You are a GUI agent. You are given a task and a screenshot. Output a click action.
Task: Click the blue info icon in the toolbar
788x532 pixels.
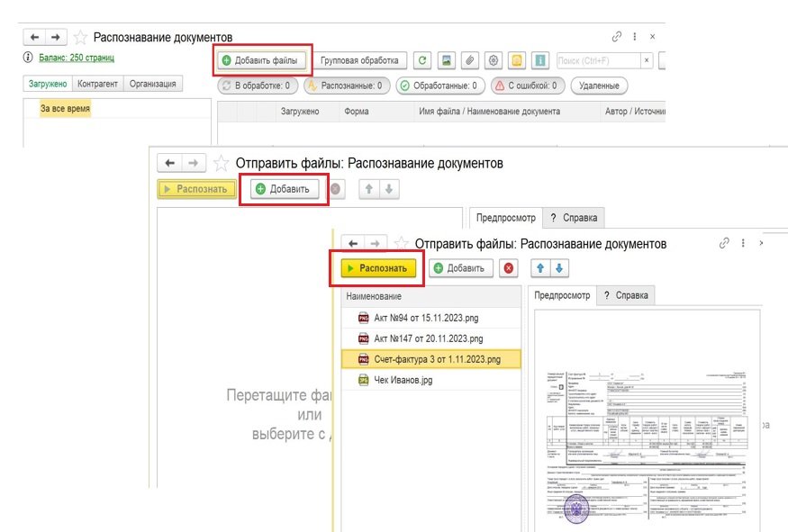coord(540,61)
